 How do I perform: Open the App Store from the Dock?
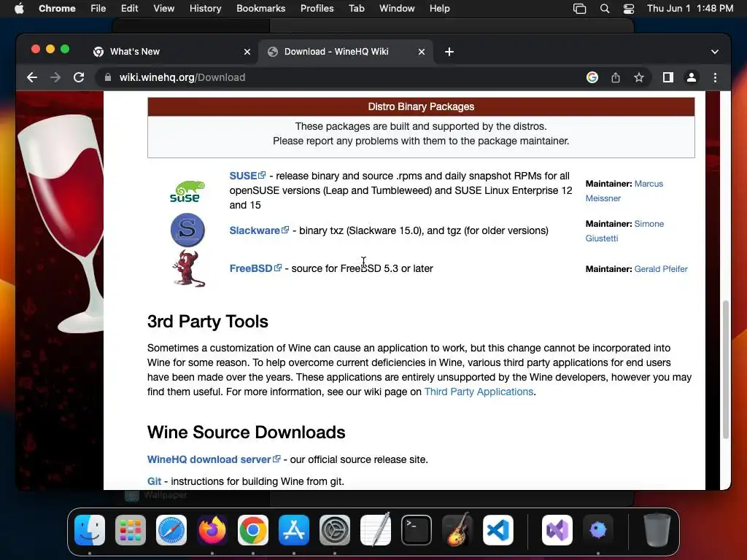[x=294, y=530]
